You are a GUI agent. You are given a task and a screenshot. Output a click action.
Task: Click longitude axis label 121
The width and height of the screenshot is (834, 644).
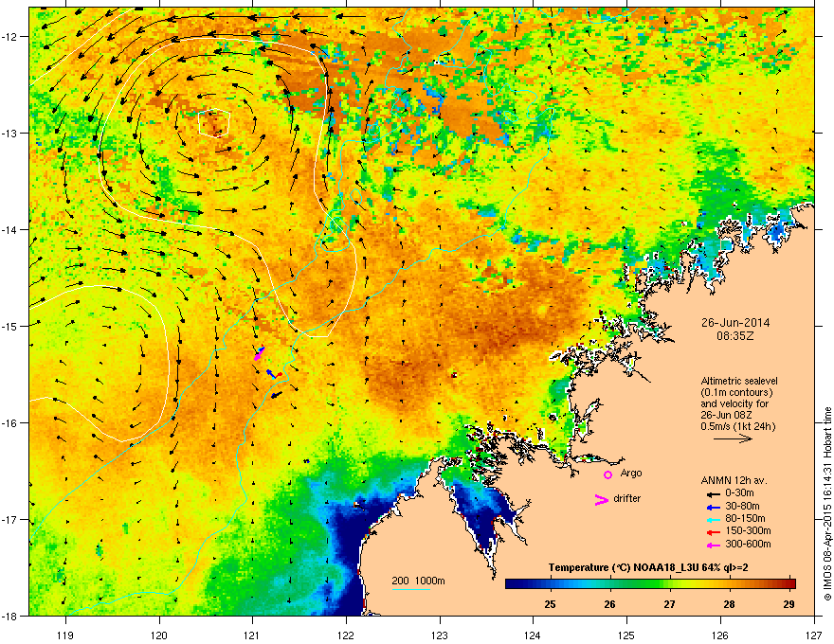click(x=252, y=635)
